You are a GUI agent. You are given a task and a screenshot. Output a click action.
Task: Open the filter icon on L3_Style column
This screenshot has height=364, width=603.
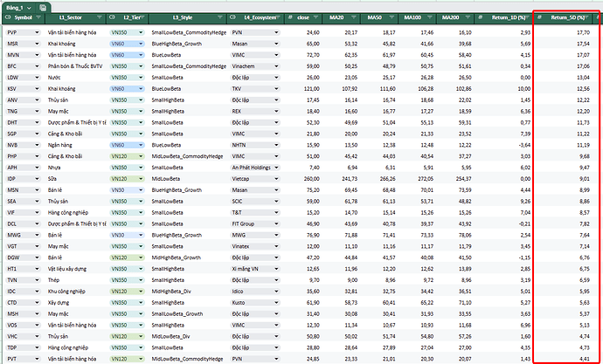220,17
